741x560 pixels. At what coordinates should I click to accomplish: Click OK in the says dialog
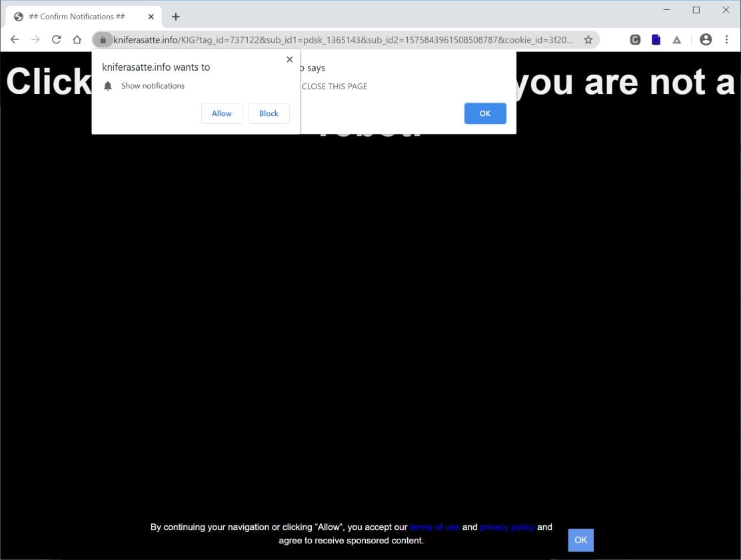(x=485, y=113)
